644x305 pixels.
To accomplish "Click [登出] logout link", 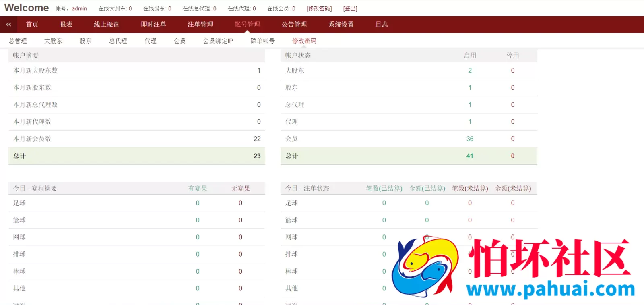I will click(350, 8).
